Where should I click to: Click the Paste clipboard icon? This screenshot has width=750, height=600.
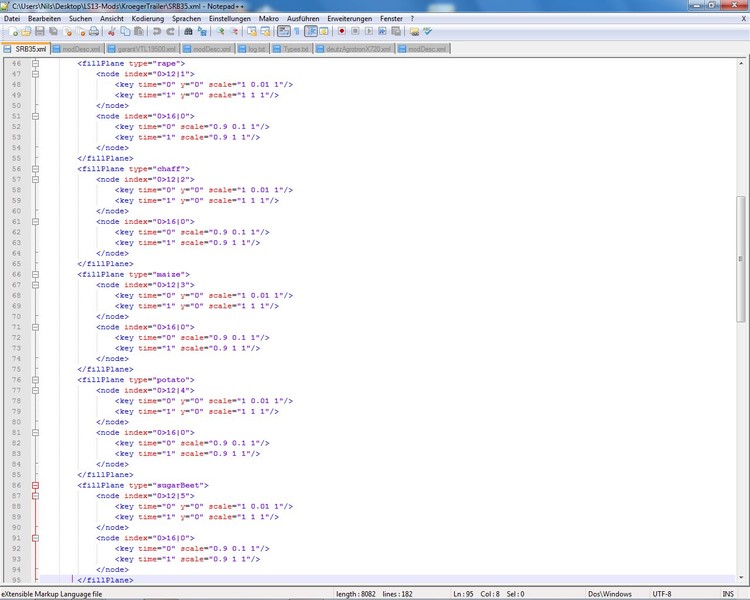139,32
